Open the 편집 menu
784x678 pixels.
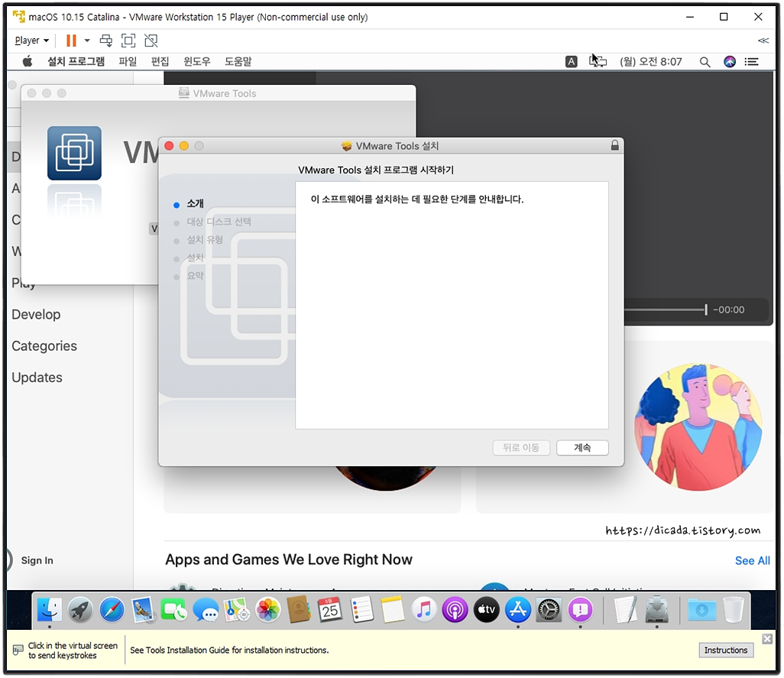pyautogui.click(x=160, y=61)
